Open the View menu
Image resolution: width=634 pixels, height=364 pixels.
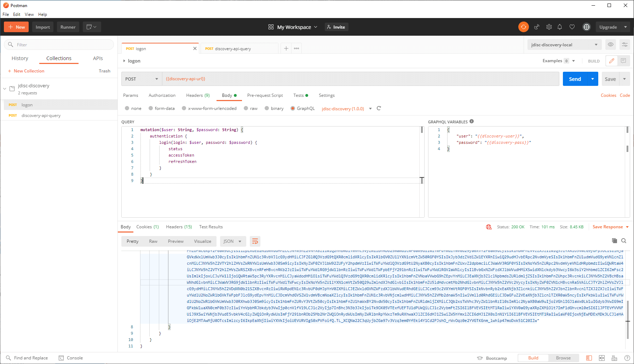click(x=29, y=14)
